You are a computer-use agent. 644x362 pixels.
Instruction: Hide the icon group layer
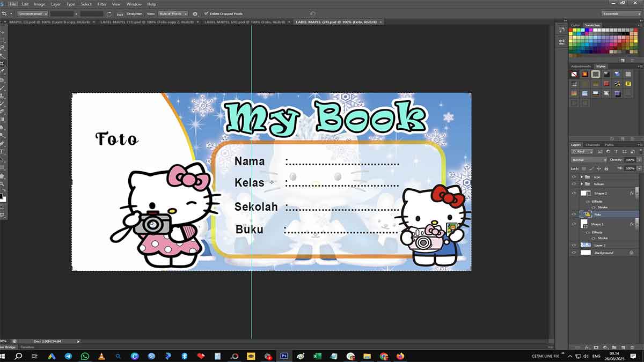point(574,177)
